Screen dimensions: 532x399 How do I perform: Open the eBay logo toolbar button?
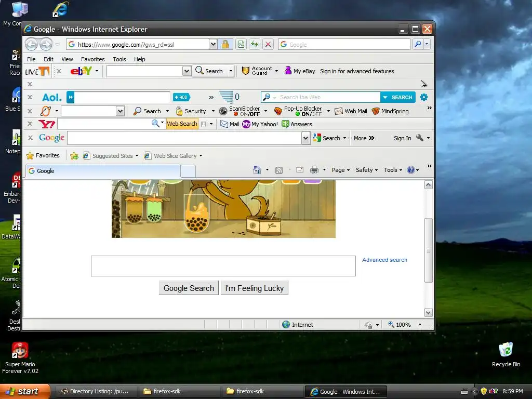(x=81, y=71)
